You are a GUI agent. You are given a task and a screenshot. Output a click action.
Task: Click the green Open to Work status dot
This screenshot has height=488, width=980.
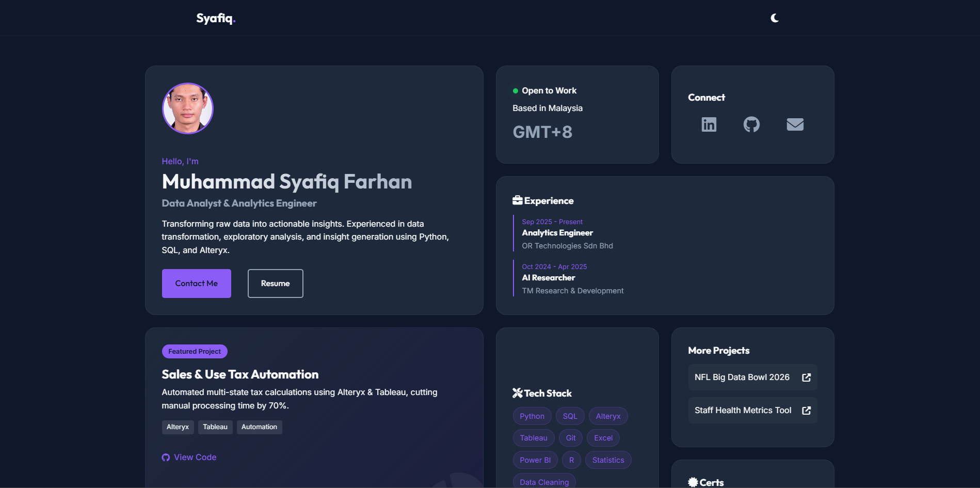pos(516,91)
